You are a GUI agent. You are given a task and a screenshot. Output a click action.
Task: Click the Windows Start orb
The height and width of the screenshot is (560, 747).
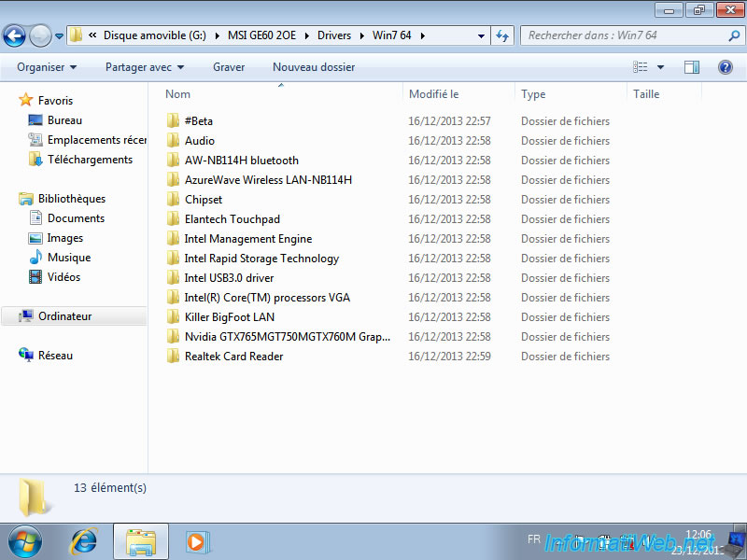(x=25, y=540)
